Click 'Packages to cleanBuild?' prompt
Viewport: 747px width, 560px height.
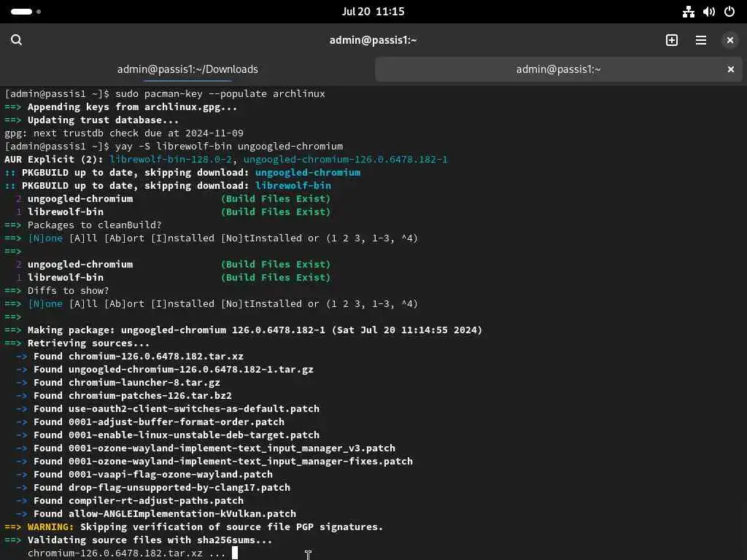point(83,225)
